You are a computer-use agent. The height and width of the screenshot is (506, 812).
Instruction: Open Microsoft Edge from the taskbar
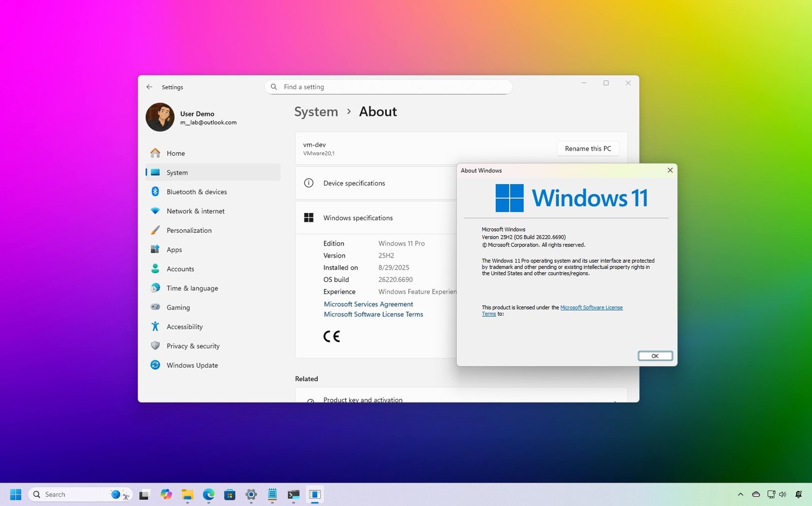(x=209, y=494)
